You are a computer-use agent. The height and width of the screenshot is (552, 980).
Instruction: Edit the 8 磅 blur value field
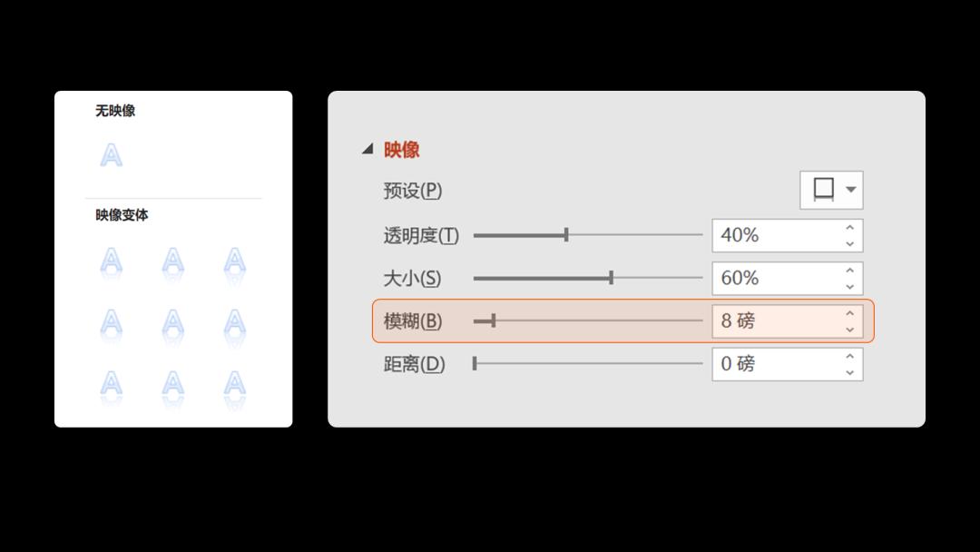point(771,320)
